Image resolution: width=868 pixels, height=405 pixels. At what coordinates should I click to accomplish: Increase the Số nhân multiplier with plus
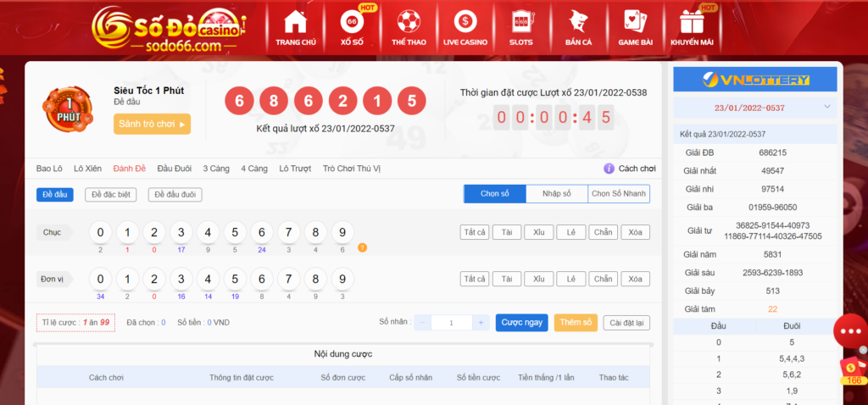(481, 323)
